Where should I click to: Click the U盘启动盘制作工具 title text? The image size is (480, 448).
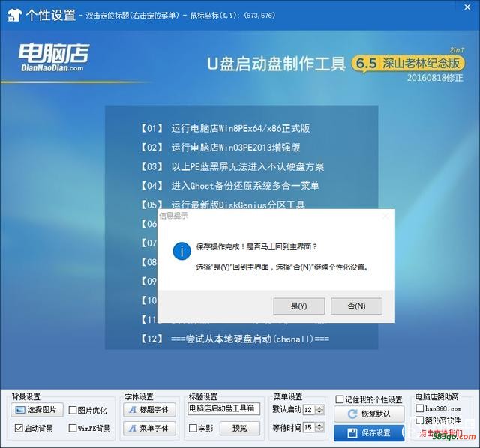pyautogui.click(x=276, y=64)
